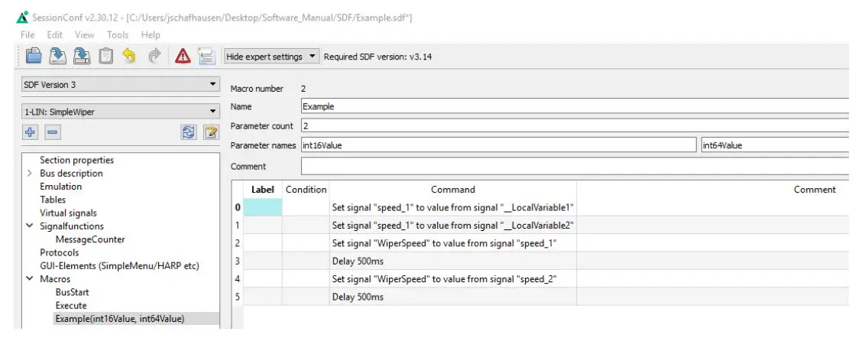Click the save icon in toolbar

click(57, 56)
